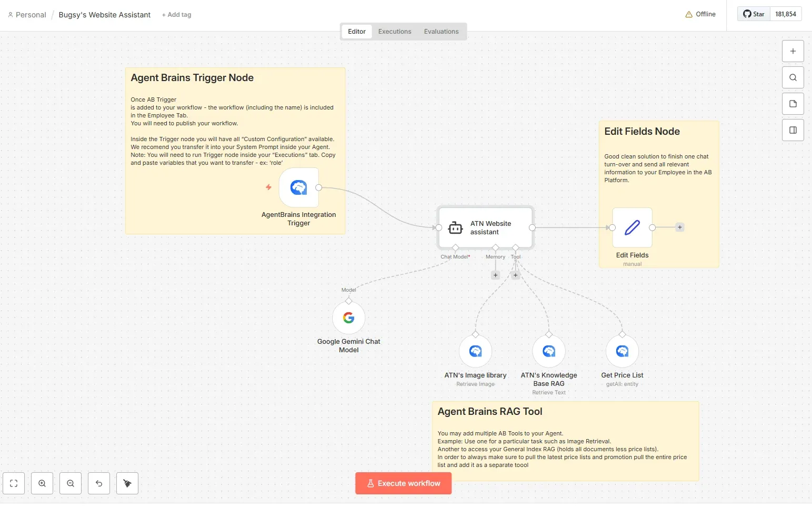Reset canvas zoom level

tap(99, 483)
